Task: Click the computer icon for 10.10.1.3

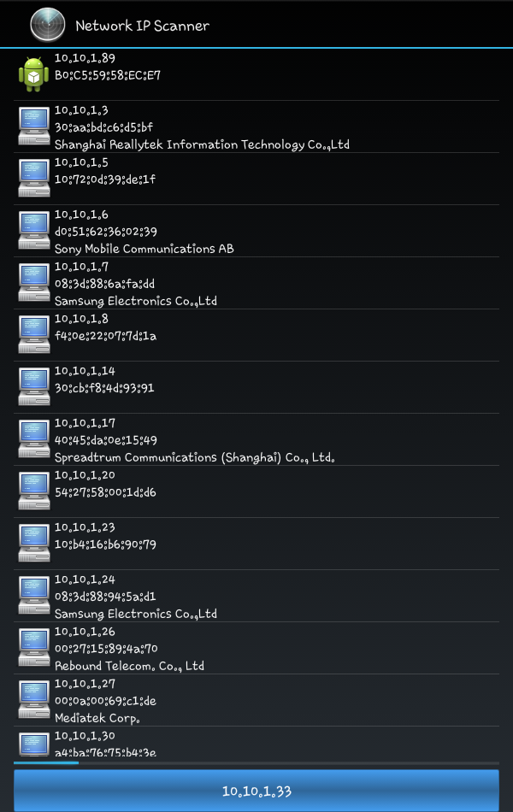Action: pos(34,126)
